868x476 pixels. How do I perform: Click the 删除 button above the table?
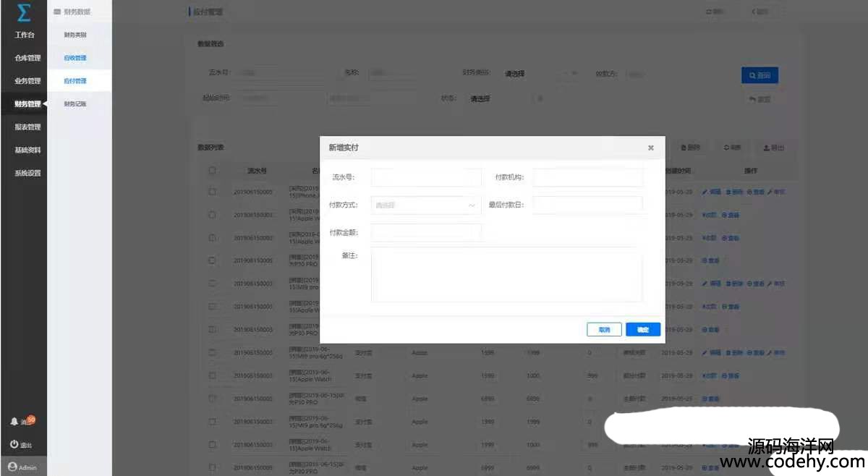[x=691, y=148]
